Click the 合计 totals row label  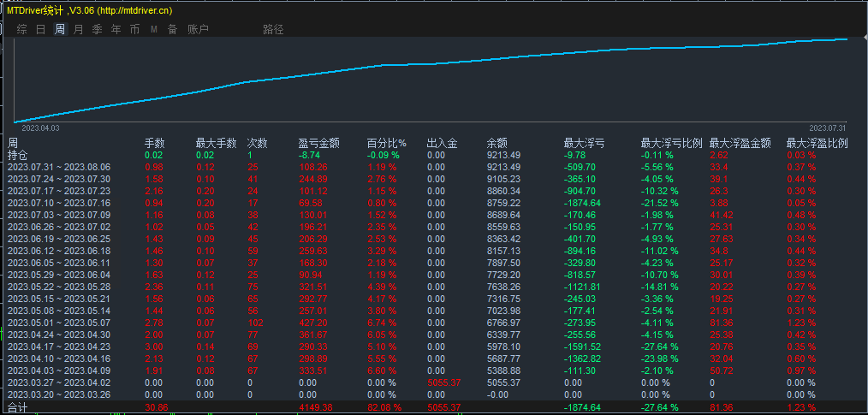coord(17,408)
